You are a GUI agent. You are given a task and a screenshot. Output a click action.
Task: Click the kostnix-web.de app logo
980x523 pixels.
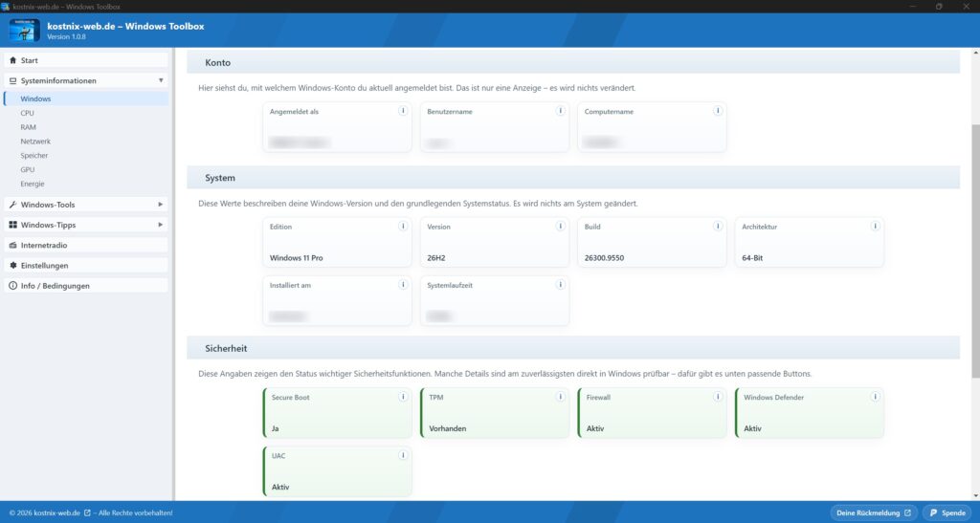point(24,30)
